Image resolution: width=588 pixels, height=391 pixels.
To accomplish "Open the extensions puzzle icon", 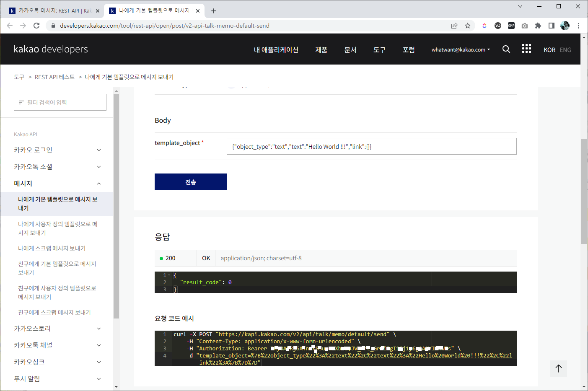I will (538, 26).
